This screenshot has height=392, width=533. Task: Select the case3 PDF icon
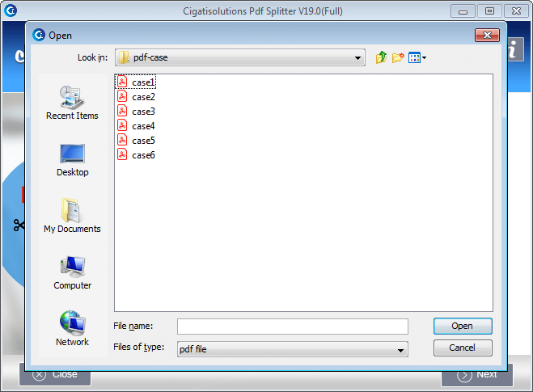pyautogui.click(x=122, y=111)
